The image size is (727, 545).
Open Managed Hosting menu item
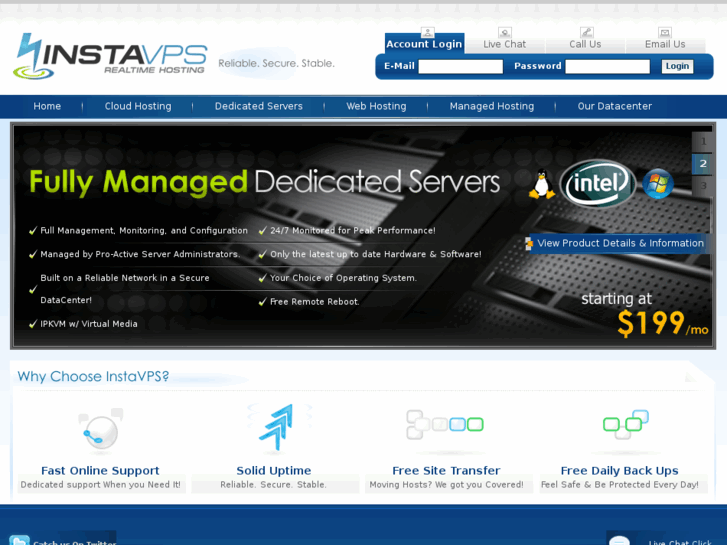click(x=491, y=106)
